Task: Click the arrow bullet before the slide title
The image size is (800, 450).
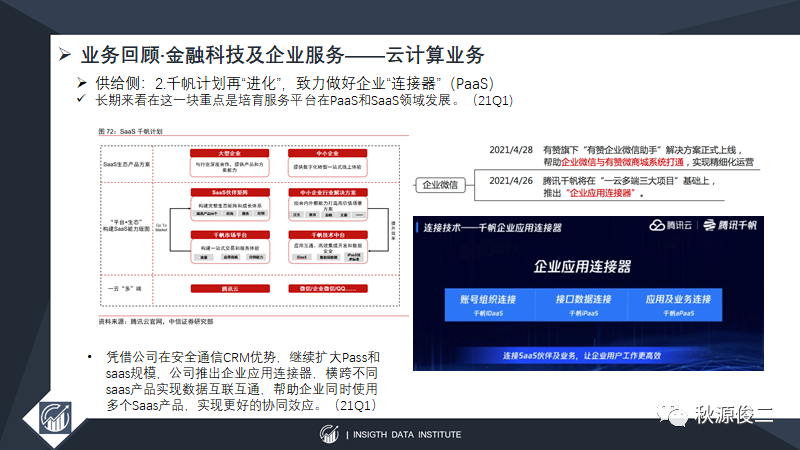Action: coord(65,54)
